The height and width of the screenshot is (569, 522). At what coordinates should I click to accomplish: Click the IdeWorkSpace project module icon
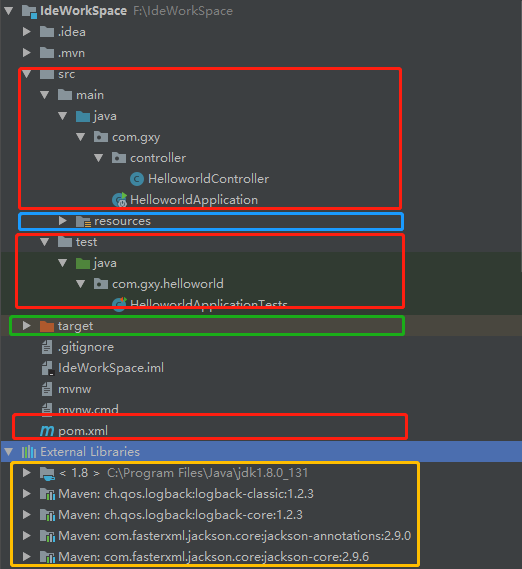(x=29, y=12)
